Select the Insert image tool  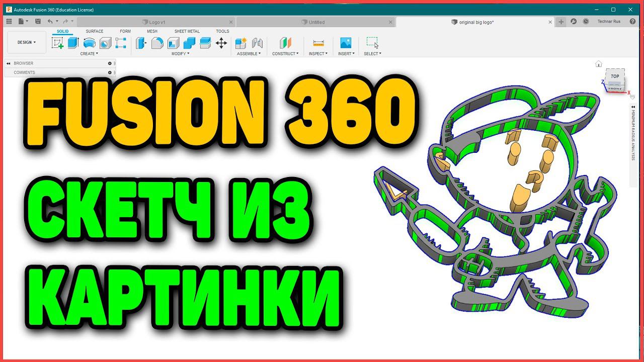(x=346, y=43)
